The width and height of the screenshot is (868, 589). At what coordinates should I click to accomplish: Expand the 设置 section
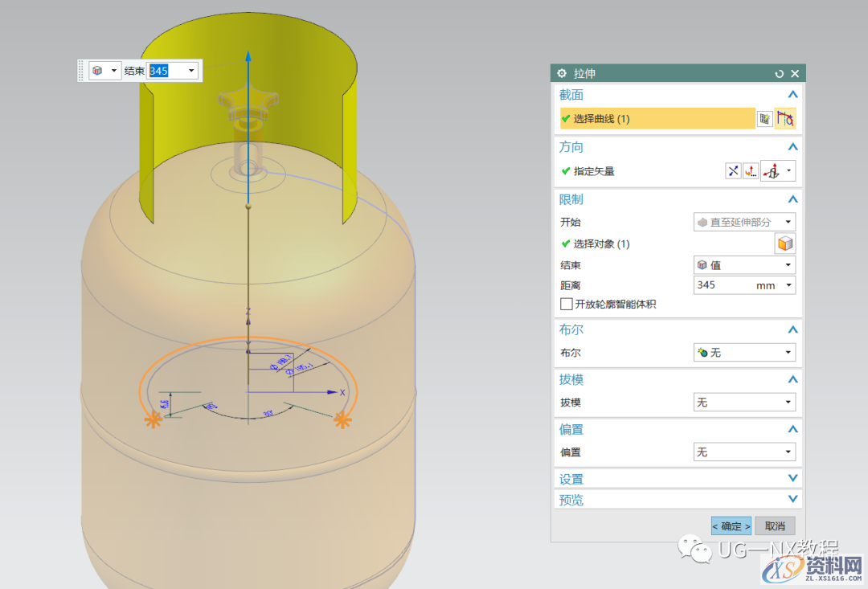tap(792, 479)
